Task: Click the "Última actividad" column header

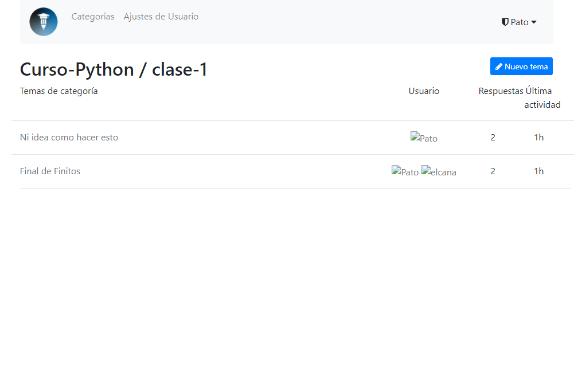Action: click(542, 98)
